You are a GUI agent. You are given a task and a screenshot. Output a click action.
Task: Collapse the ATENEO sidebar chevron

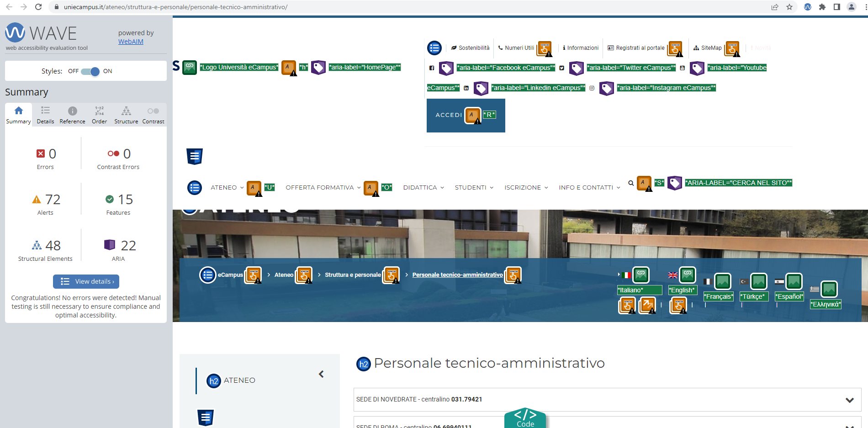click(x=321, y=374)
